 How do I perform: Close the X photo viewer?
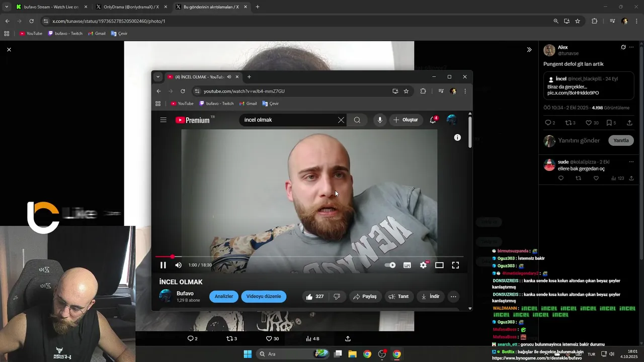click(9, 50)
